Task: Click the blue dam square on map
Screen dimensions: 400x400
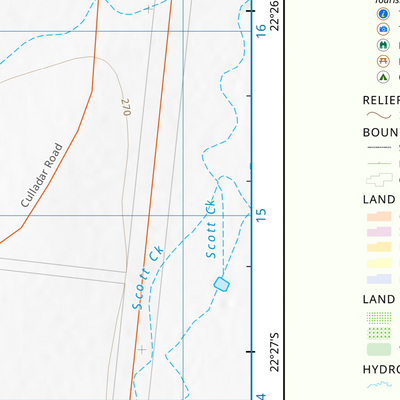Action: (x=222, y=284)
